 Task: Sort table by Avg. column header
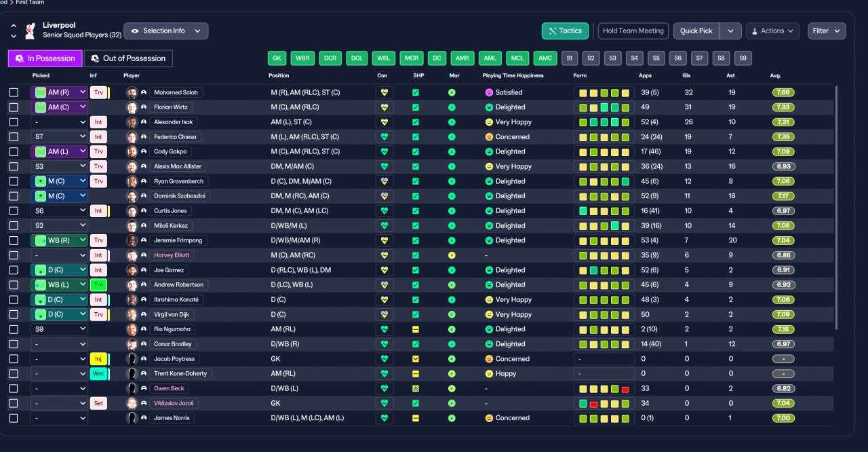(x=775, y=75)
